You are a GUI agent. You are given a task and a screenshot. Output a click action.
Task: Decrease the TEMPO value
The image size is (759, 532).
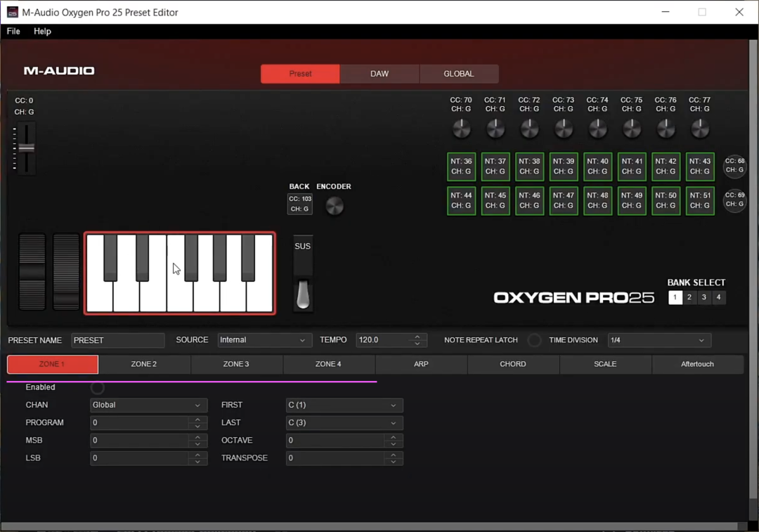417,344
